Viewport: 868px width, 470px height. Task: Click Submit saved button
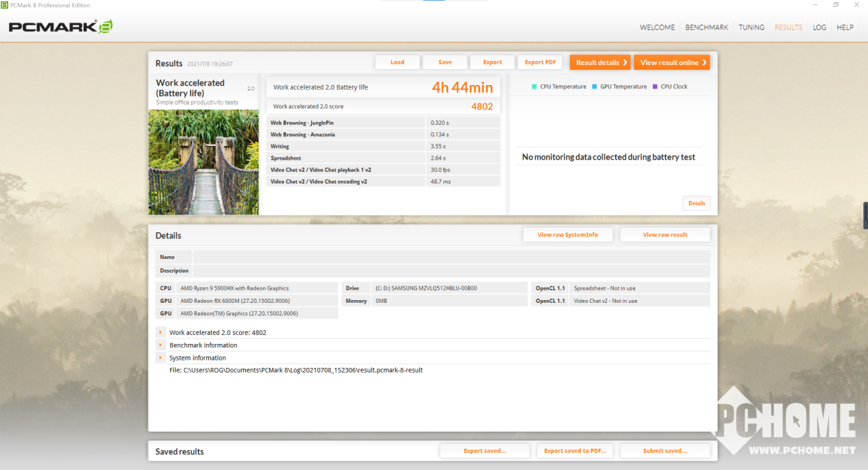coord(665,451)
